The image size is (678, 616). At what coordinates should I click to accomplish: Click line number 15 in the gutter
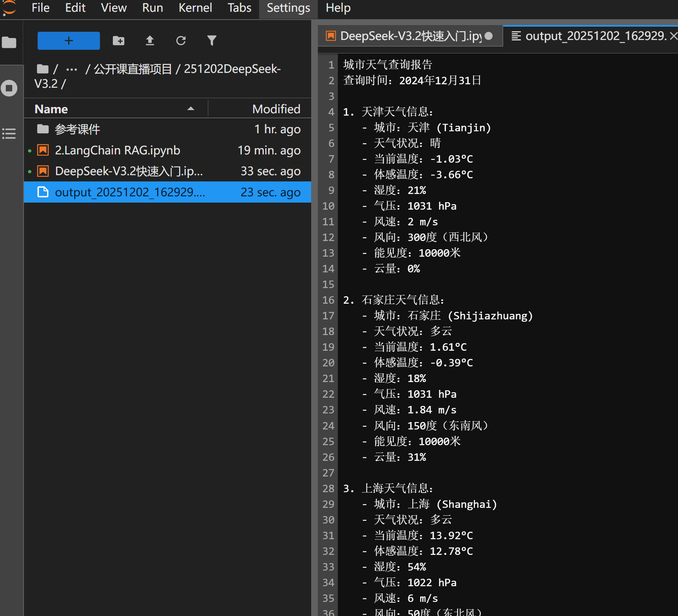328,284
